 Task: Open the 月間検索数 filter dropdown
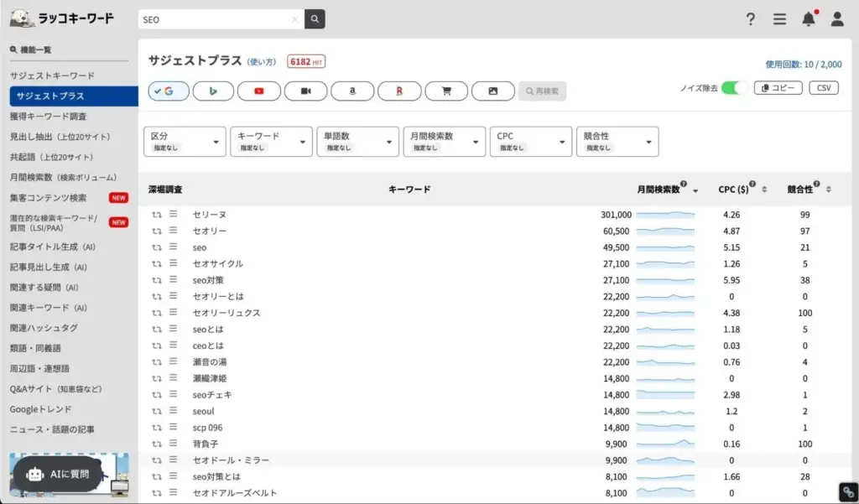click(x=445, y=142)
